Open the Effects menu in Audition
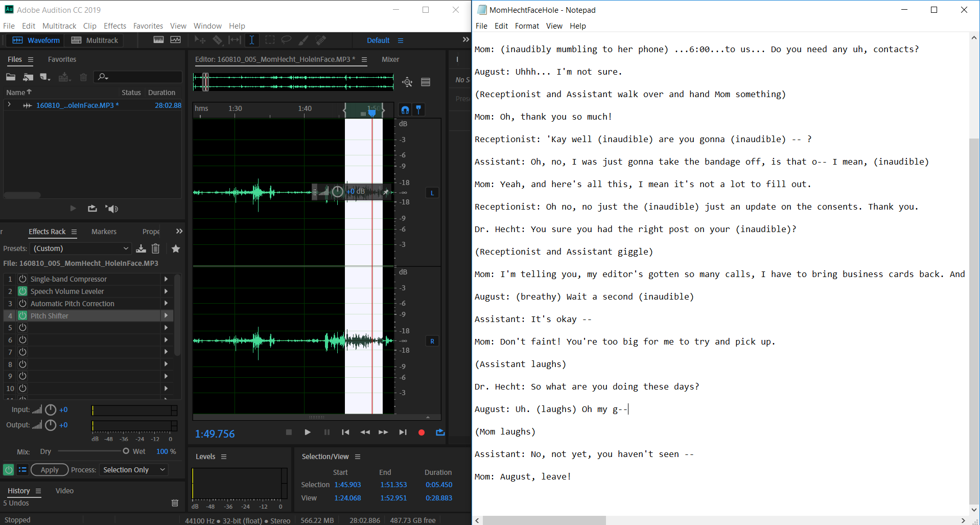The image size is (980, 525). click(x=114, y=26)
